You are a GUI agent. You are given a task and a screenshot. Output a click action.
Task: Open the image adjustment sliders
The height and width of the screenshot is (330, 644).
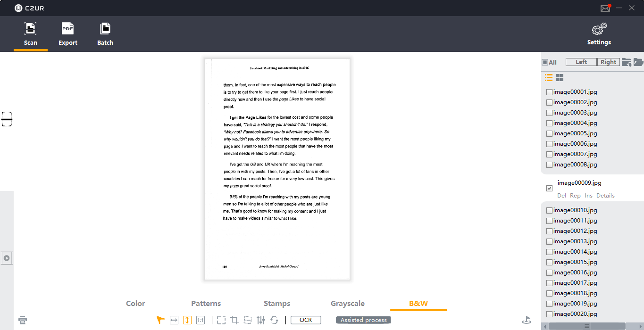(x=260, y=320)
